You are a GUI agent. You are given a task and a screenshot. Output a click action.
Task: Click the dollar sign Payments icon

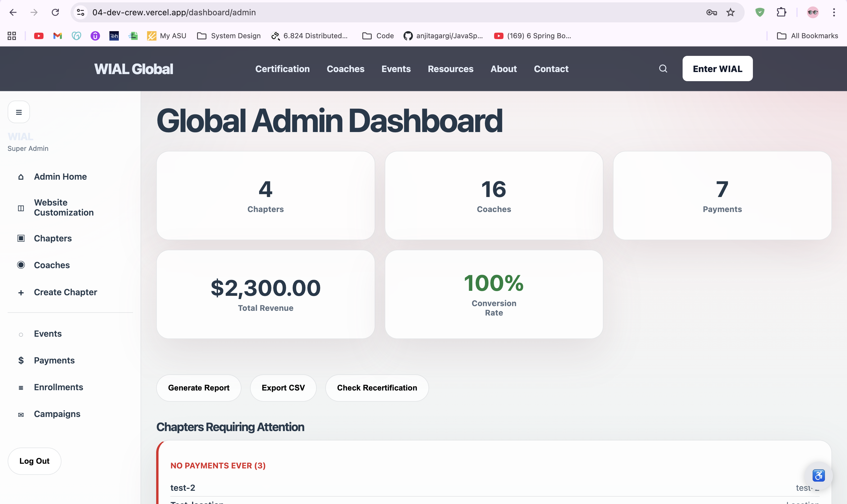pos(21,360)
